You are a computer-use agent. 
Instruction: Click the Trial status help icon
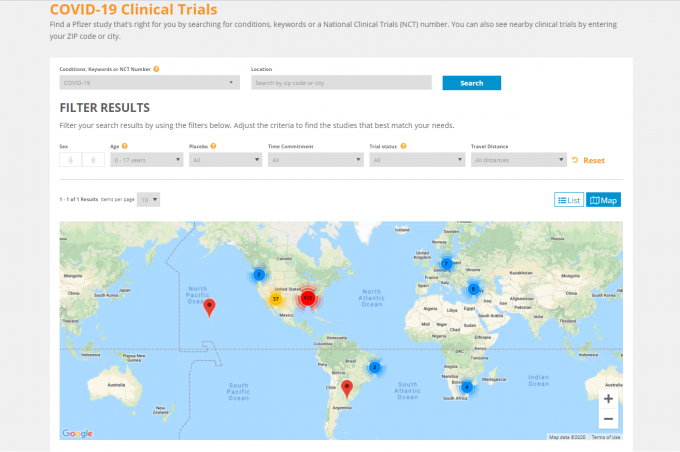(x=403, y=146)
